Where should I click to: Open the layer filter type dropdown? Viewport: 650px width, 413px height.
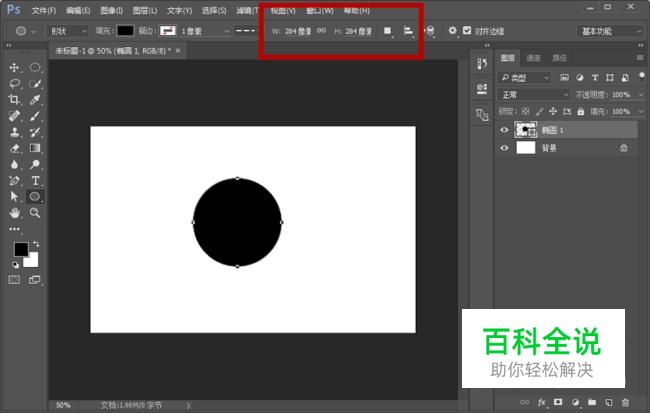pyautogui.click(x=524, y=78)
